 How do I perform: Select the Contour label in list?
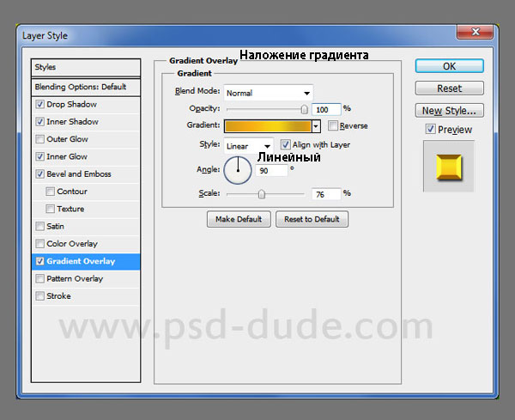[72, 192]
